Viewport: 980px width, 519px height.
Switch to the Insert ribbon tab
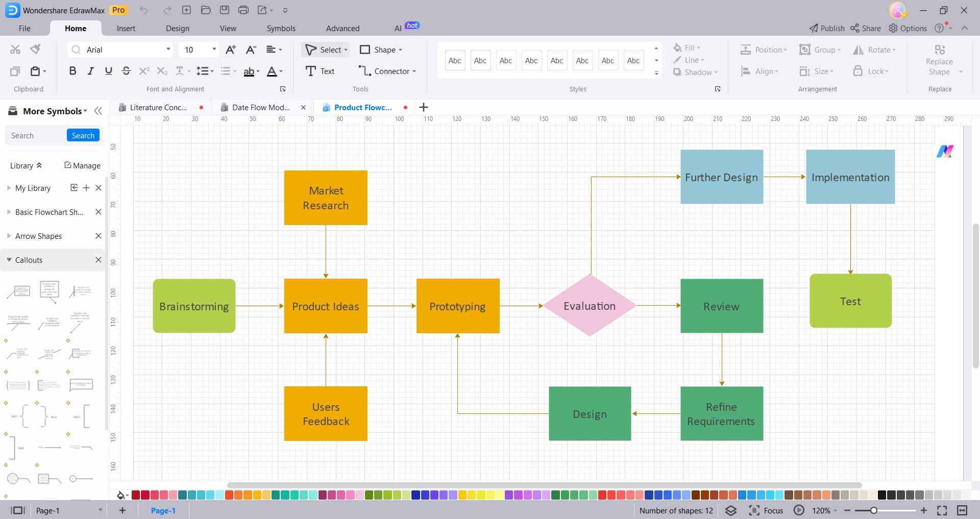126,29
